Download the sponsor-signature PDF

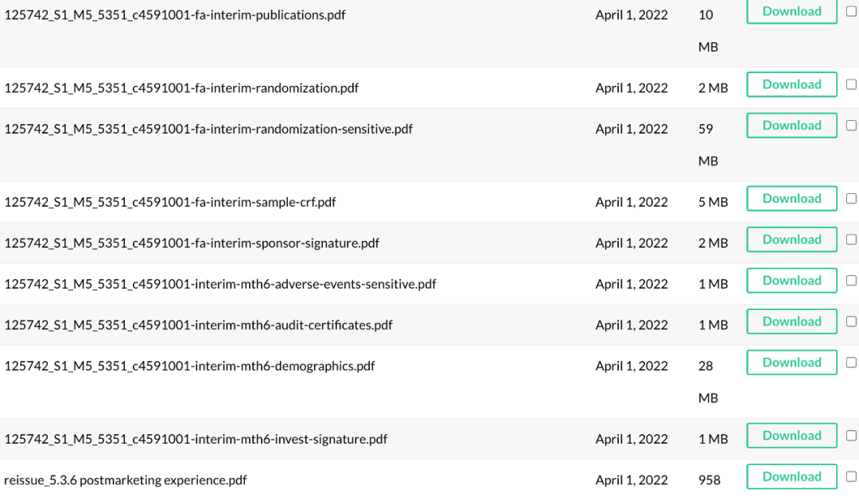[x=791, y=239]
